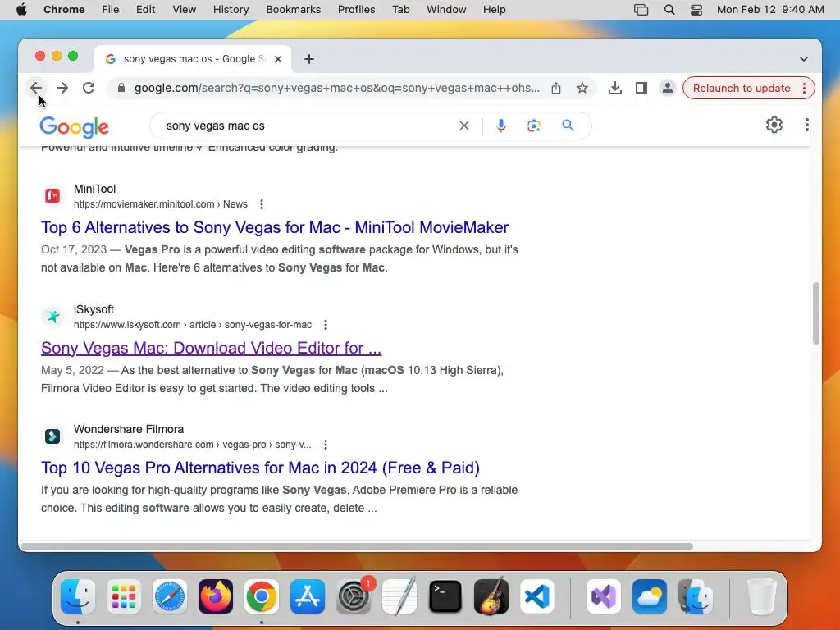840x630 pixels.
Task: Open Spotlight search in menu bar
Action: click(x=669, y=10)
